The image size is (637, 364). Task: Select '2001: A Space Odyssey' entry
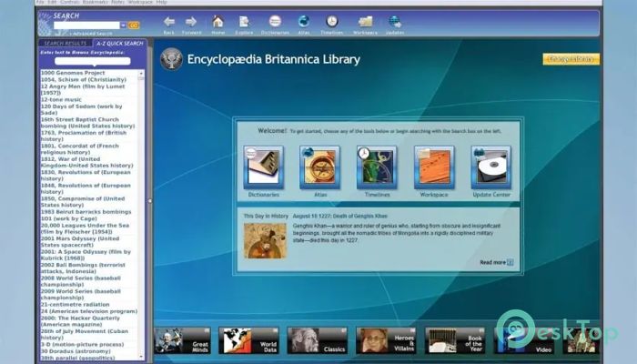tap(86, 255)
